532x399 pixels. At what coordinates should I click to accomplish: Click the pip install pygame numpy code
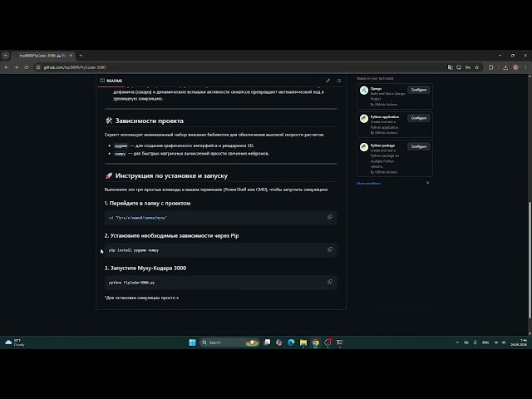(x=134, y=250)
